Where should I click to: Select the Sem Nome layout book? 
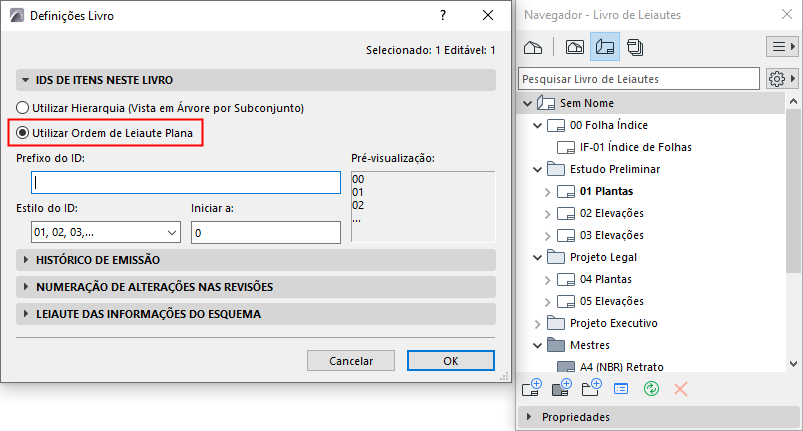[x=587, y=103]
